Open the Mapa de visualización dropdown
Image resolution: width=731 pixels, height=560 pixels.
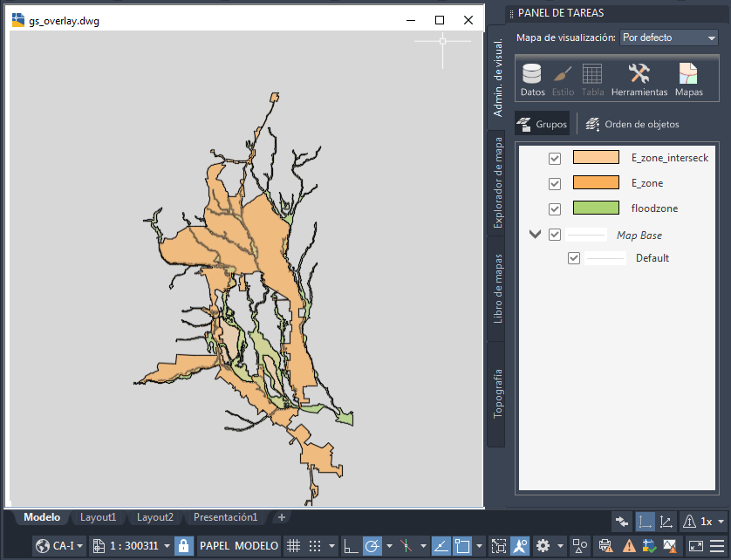pos(668,38)
